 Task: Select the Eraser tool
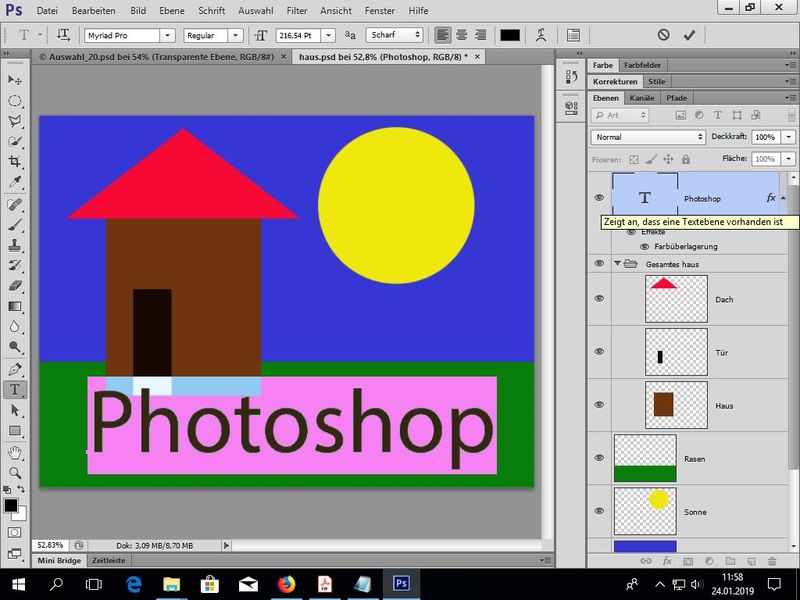pos(15,286)
